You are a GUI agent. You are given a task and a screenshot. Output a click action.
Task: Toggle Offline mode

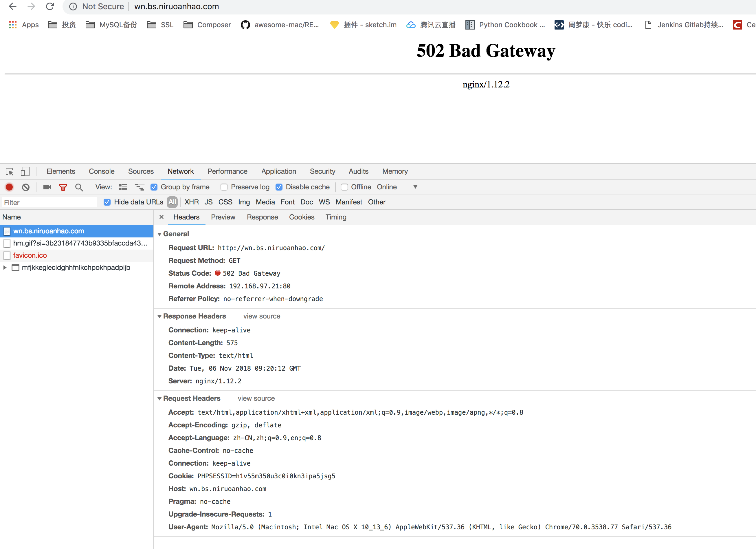(x=344, y=187)
